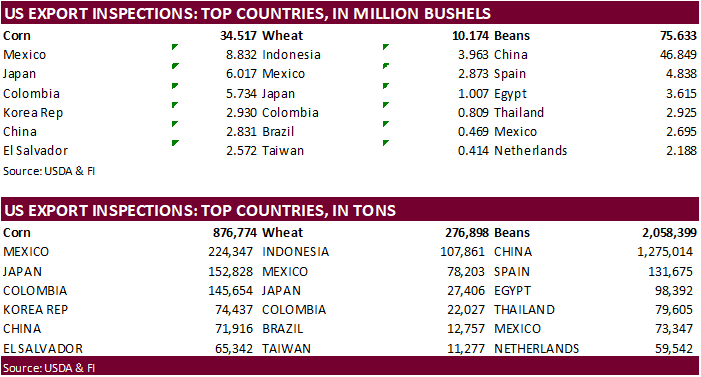Click green indicator beside Korea Rep corn

click(175, 105)
